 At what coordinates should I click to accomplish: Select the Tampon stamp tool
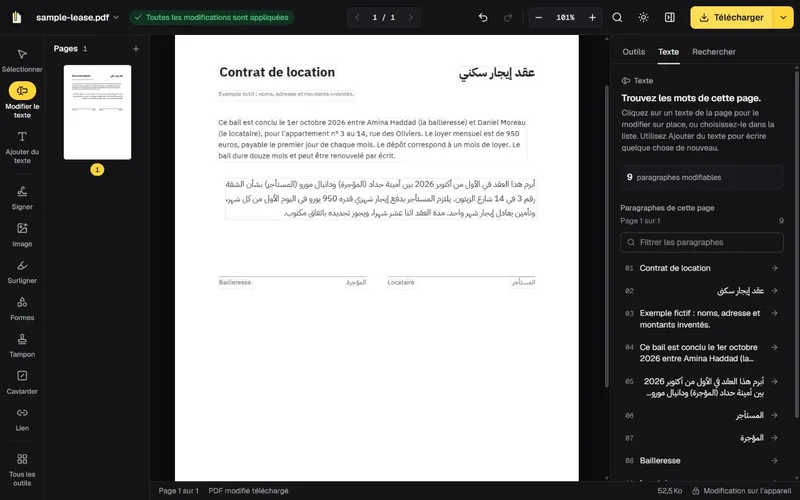22,345
